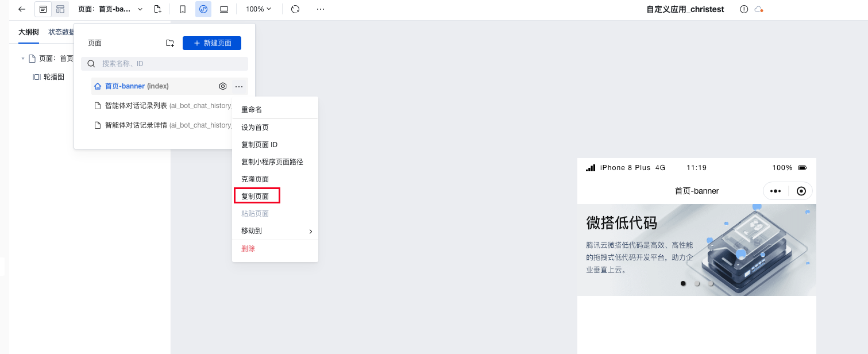
Task: Click the exclamation info icon
Action: pos(744,9)
